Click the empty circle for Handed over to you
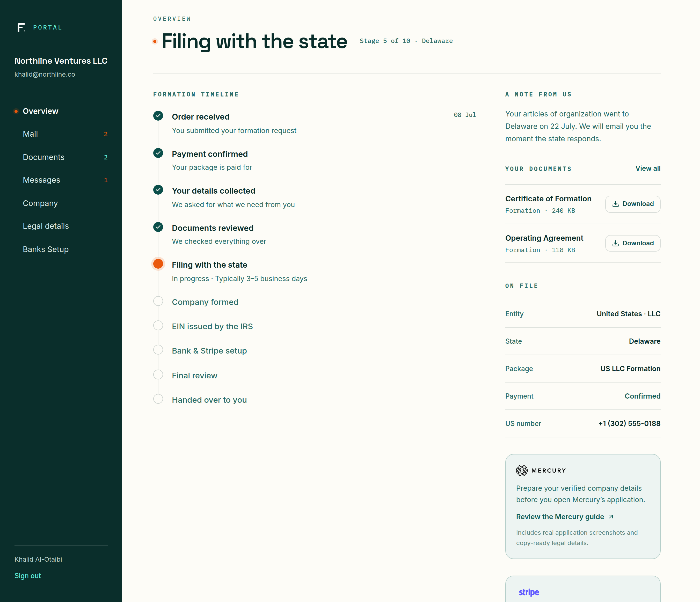This screenshot has width=700, height=602. pos(158,399)
